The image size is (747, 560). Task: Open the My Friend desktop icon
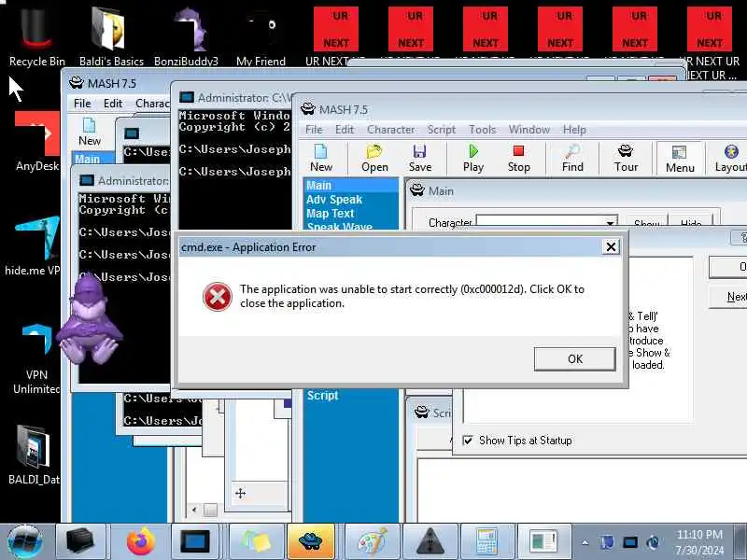(x=261, y=36)
